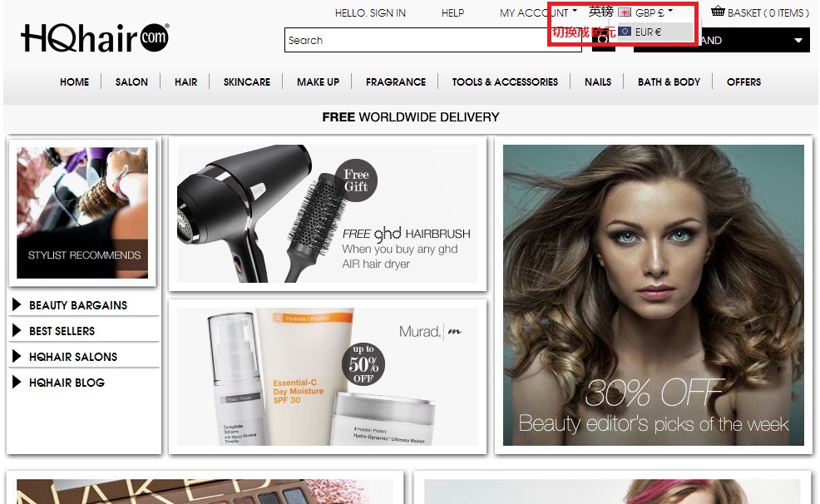The image size is (820, 504).
Task: Click the GBP British flag icon
Action: point(625,12)
